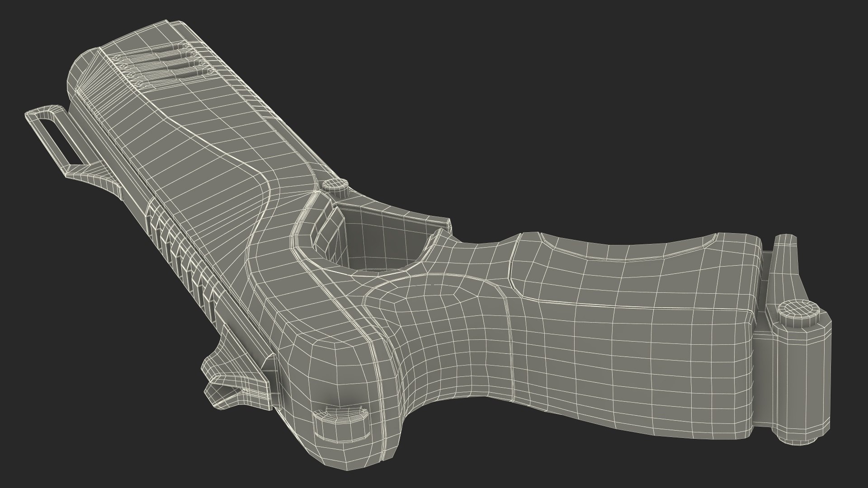The image size is (868, 488).
Task: Click the round cap on the rear cartridge
Action: pyautogui.click(x=798, y=313)
